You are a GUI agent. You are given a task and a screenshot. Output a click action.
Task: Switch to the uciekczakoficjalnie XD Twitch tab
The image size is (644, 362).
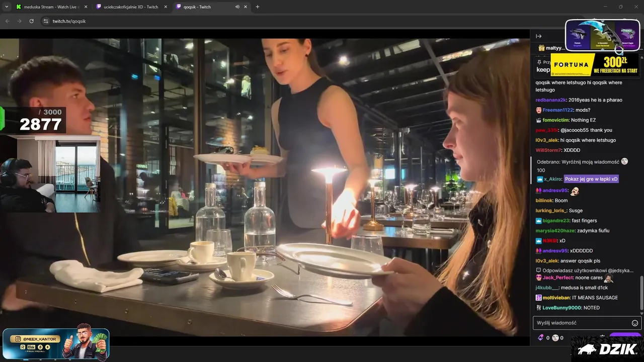[x=132, y=7]
